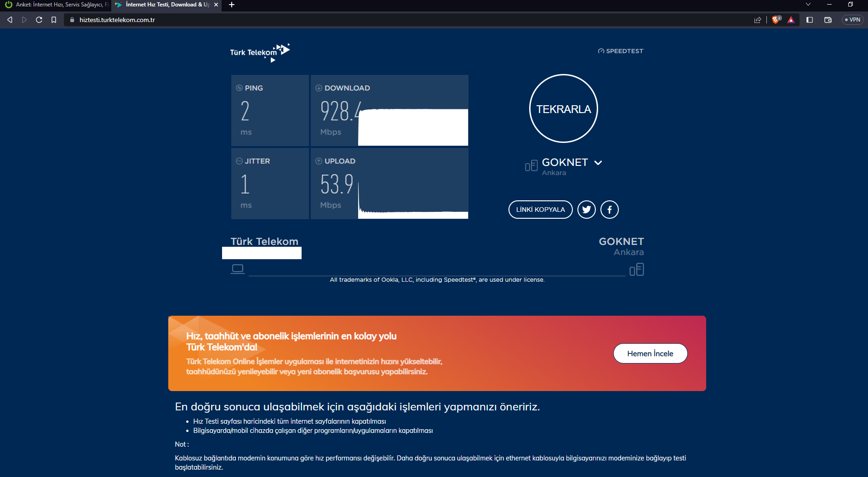Click TEKRARLA to rerun the test
The height and width of the screenshot is (477, 868).
564,108
